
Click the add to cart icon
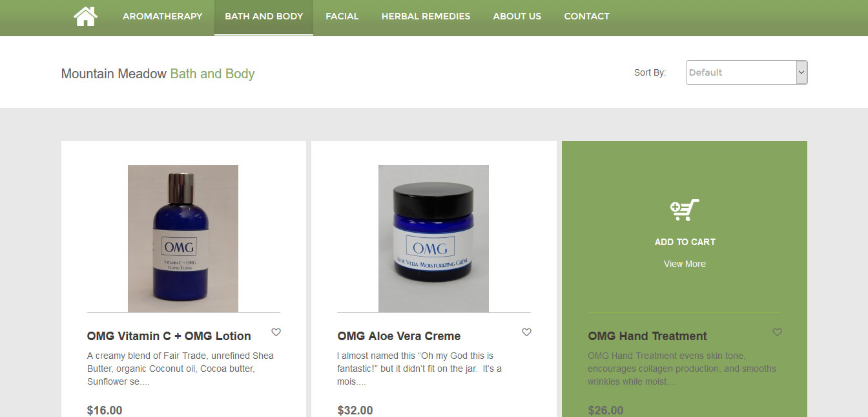tap(685, 209)
